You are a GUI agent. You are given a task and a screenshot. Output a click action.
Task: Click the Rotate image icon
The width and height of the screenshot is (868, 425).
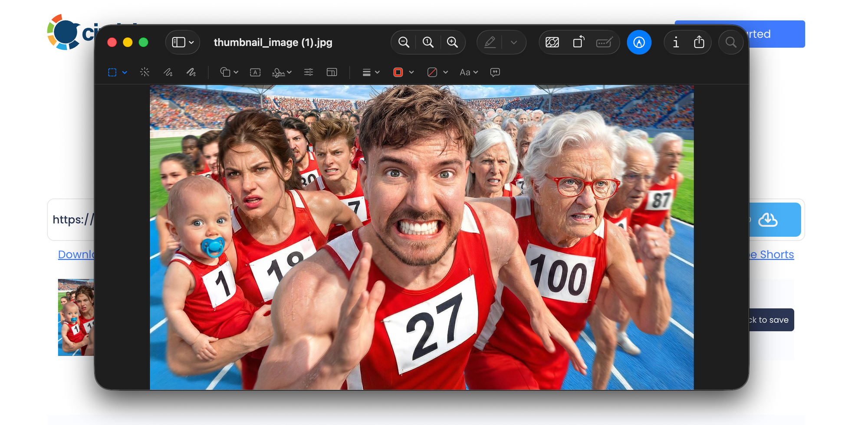tap(578, 42)
